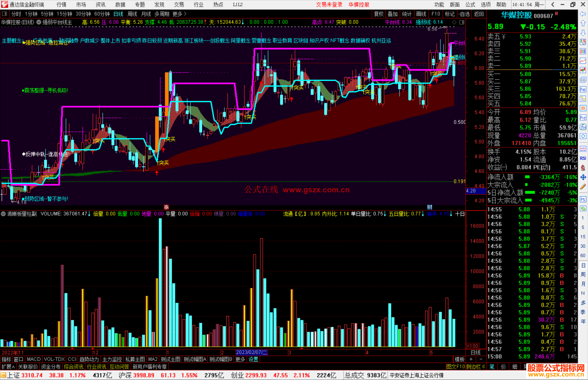588x380 pixels.
Task: Open the 行情 menu
Action: click(62, 5)
